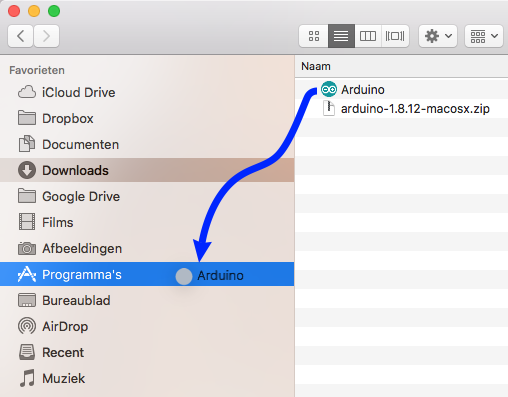
Task: Click the Afbeeldingen camera icon
Action: pyautogui.click(x=27, y=248)
